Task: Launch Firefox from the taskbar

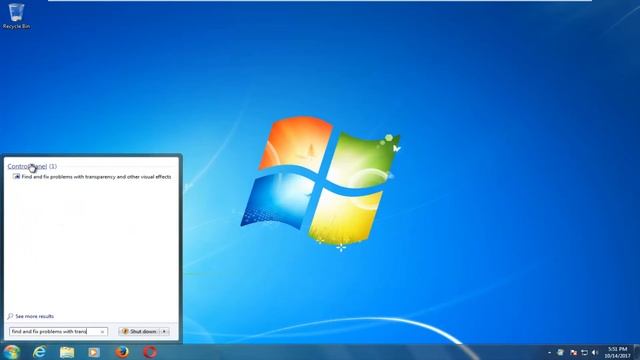Action: click(x=122, y=352)
